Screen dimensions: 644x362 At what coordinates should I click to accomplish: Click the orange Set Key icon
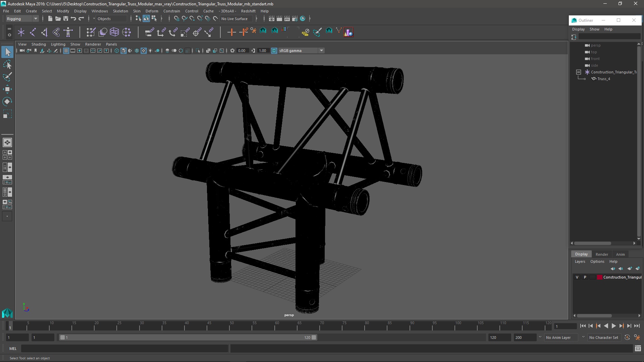231,32
